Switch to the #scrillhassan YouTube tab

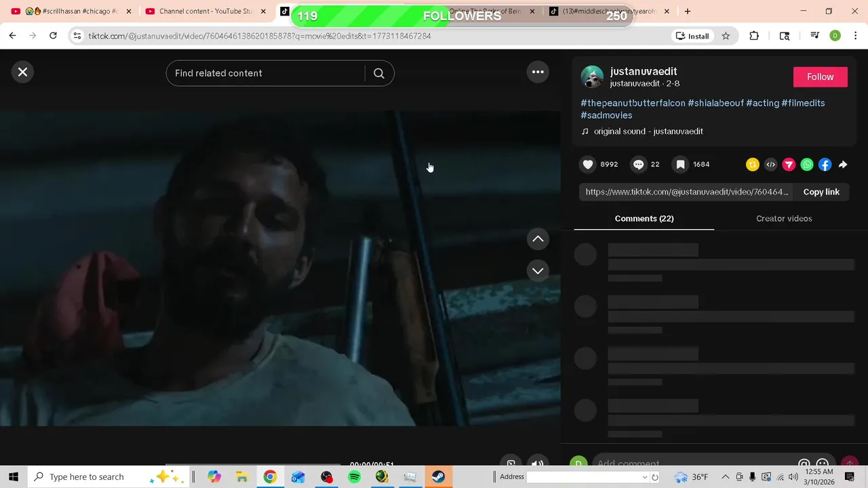[71, 12]
